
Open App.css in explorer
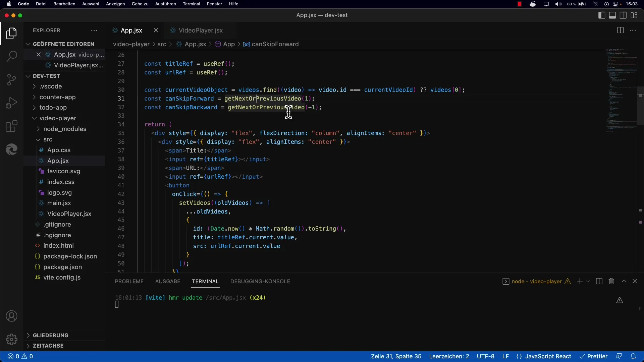point(59,150)
